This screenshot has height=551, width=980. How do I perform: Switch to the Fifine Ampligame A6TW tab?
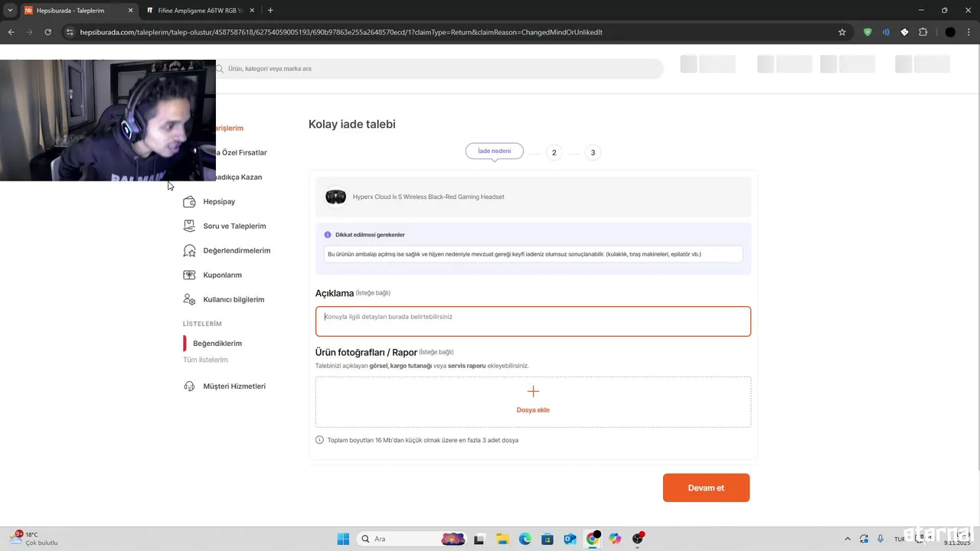[x=201, y=11]
